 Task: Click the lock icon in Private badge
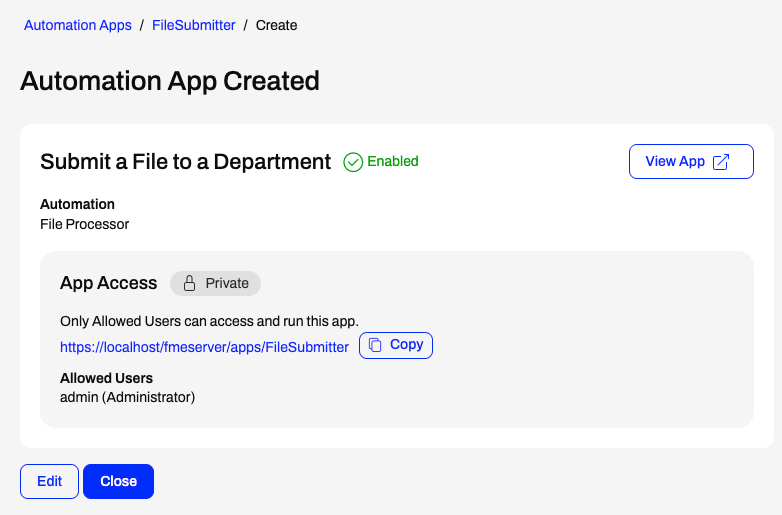click(189, 283)
